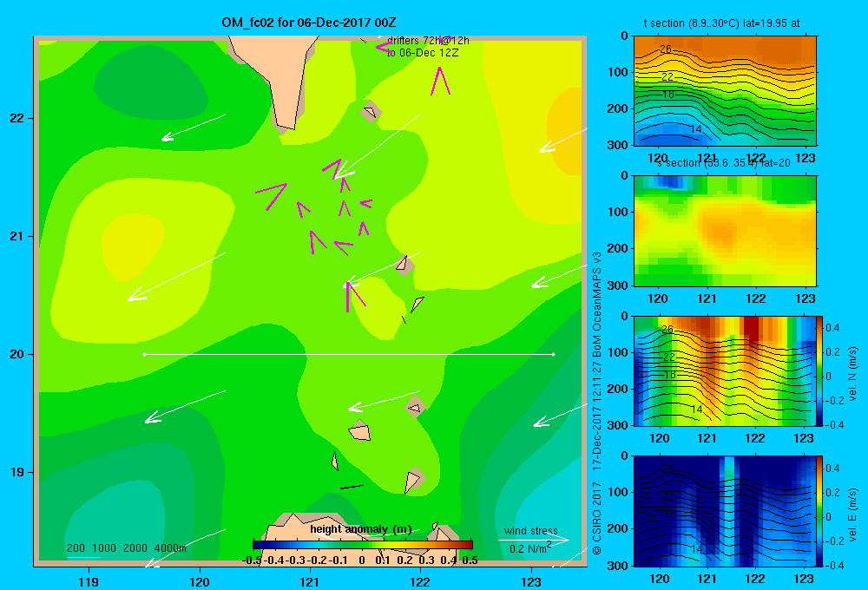Click latitude tick label 20 on main map
868x590 pixels.
[17, 354]
